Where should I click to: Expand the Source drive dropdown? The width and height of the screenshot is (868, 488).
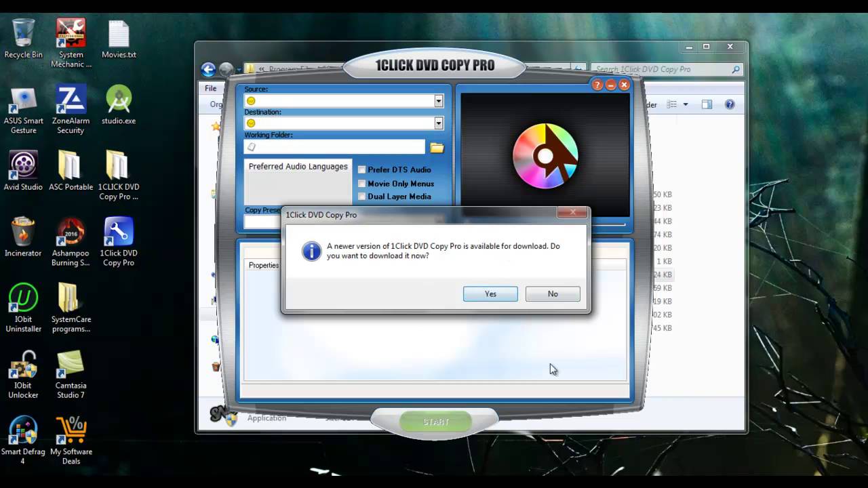pos(439,101)
